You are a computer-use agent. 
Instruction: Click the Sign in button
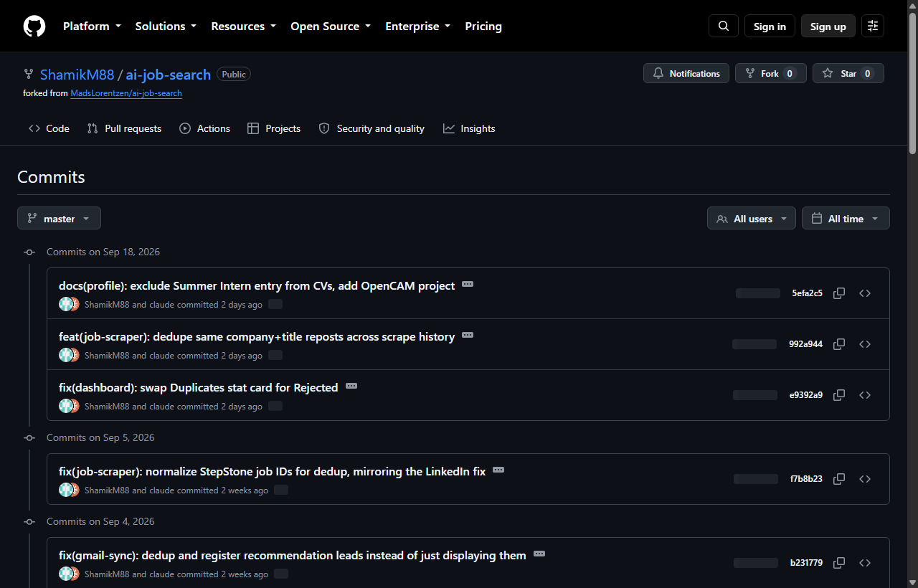point(770,27)
